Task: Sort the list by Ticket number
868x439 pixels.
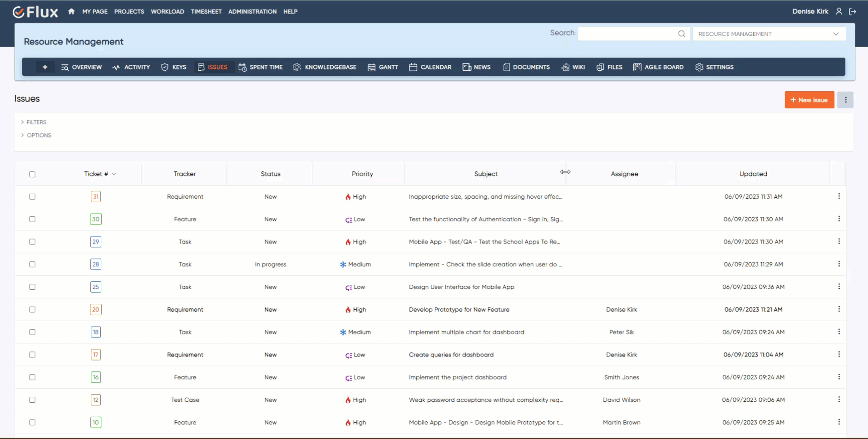Action: click(x=99, y=174)
